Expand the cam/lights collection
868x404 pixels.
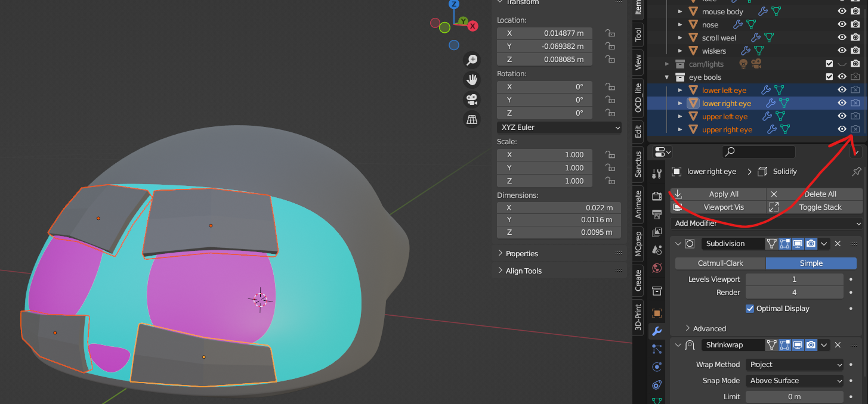click(x=668, y=64)
